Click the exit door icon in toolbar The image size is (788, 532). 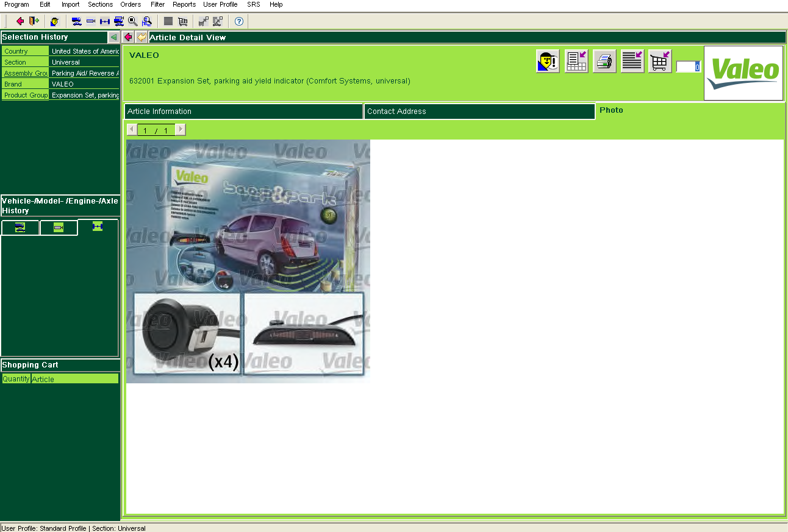click(x=34, y=21)
